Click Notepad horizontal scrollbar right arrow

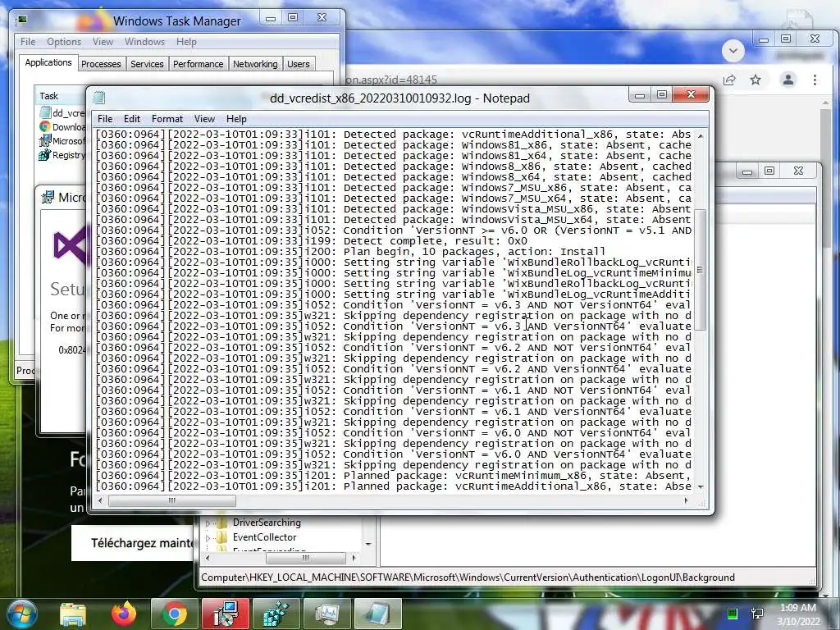pos(687,501)
